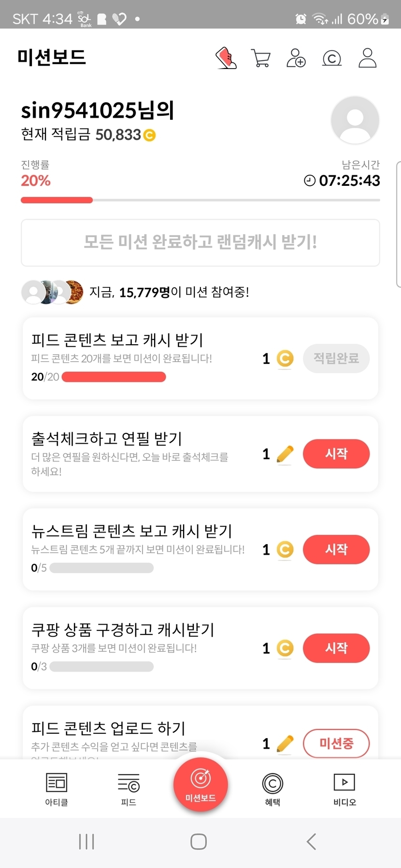
Task: Tap the add friend icon
Action: click(296, 58)
